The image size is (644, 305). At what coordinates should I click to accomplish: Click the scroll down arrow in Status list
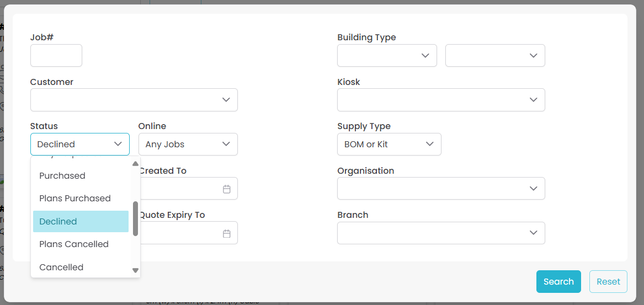click(135, 270)
